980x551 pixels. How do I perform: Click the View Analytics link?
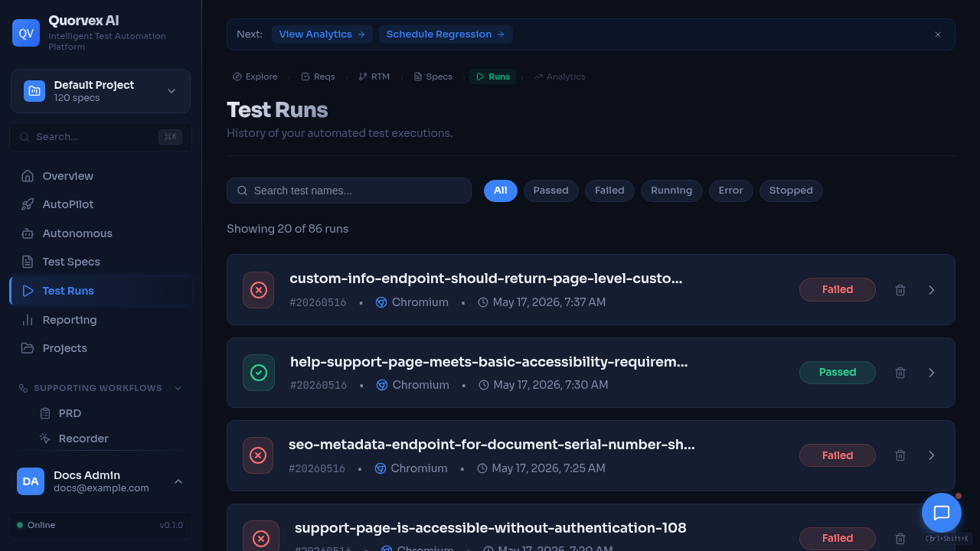click(x=322, y=34)
